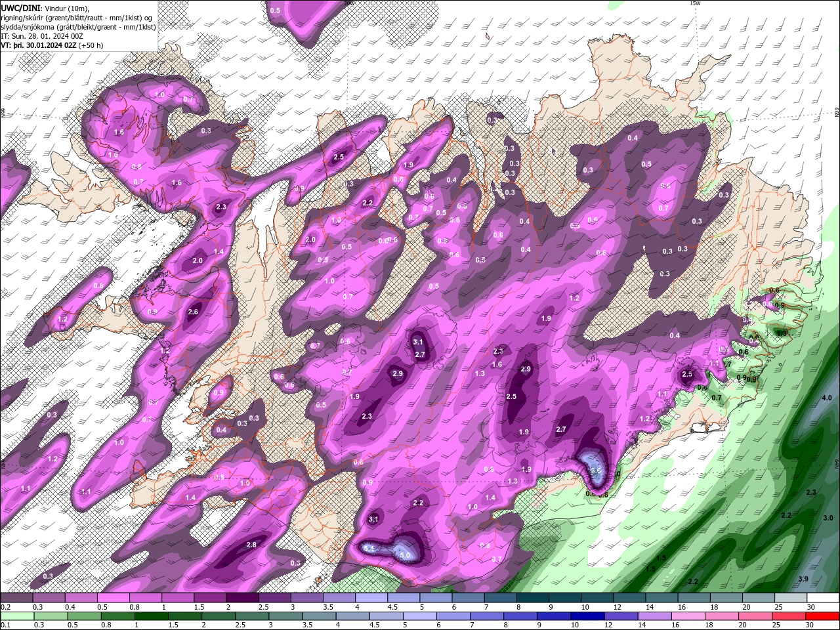Pick the bright red swatch after 30
The height and width of the screenshot is (630, 840).
[x=824, y=616]
